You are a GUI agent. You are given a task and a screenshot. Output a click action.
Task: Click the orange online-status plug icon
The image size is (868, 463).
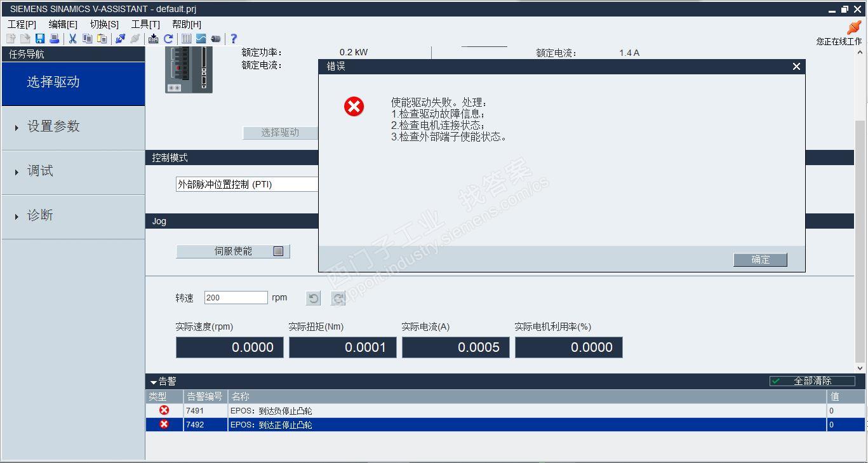tap(855, 27)
